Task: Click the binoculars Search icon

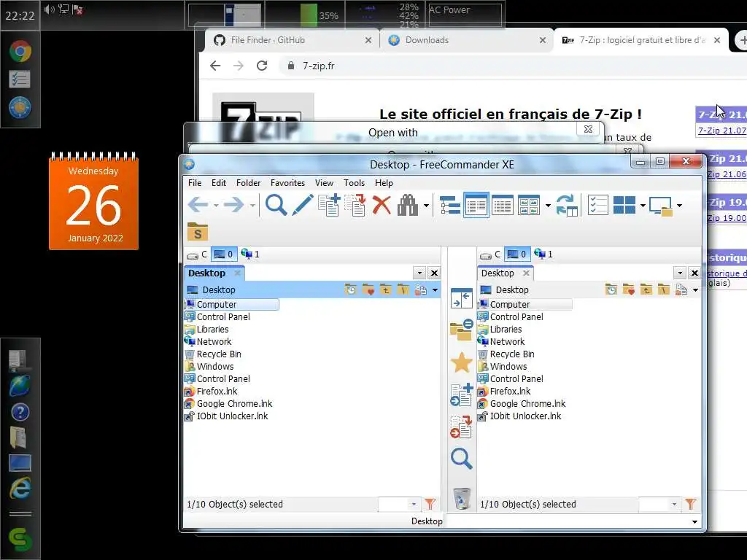Action: click(407, 205)
